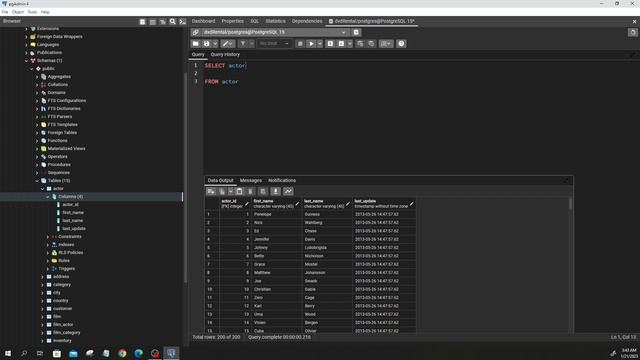Click the connection status link icon
The height and width of the screenshot is (360, 640).
pyautogui.click(x=196, y=32)
